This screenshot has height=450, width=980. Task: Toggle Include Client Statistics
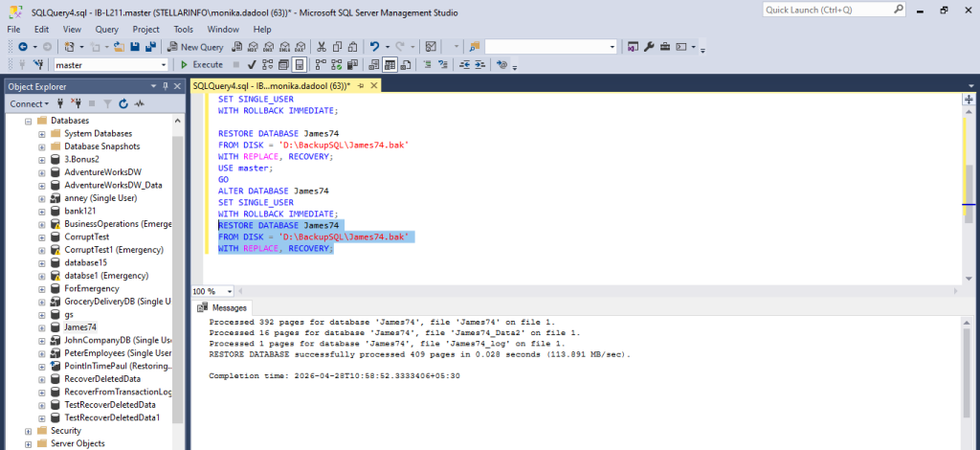pos(352,64)
